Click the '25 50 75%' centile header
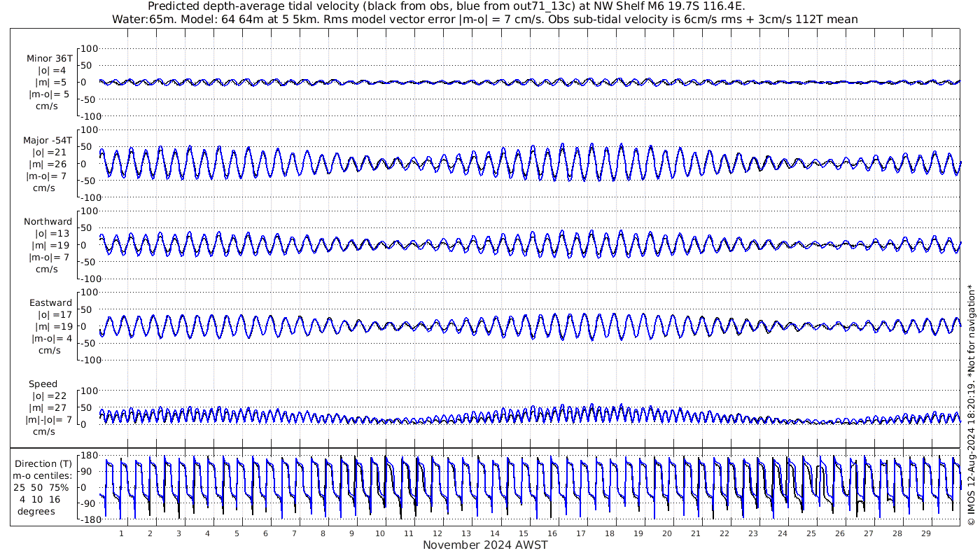 coord(41,487)
